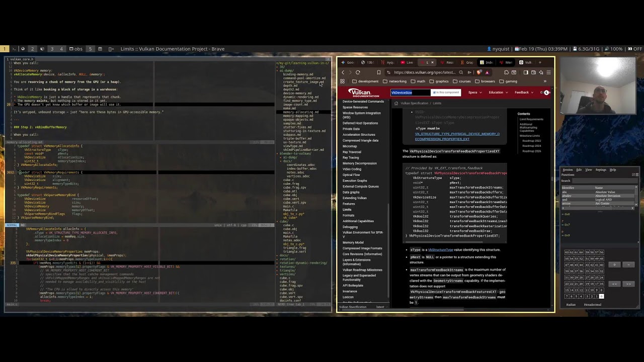Click the '~' invert bits calculator button
Screen dimensions: 644x362
click(x=628, y=264)
